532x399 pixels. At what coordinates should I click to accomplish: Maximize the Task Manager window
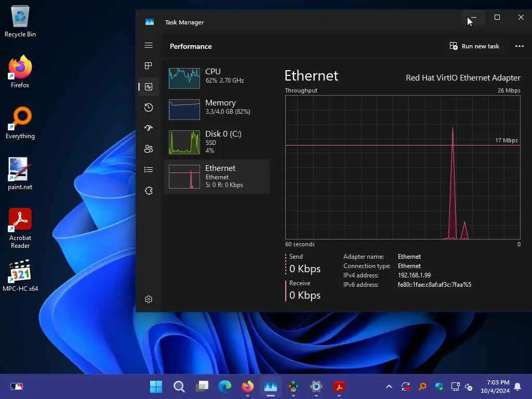(497, 17)
